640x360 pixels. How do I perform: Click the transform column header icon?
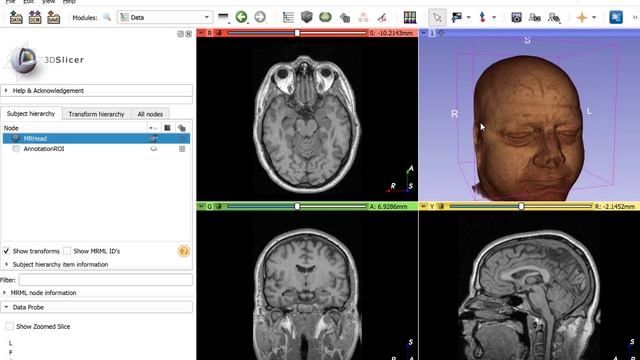[x=182, y=128]
